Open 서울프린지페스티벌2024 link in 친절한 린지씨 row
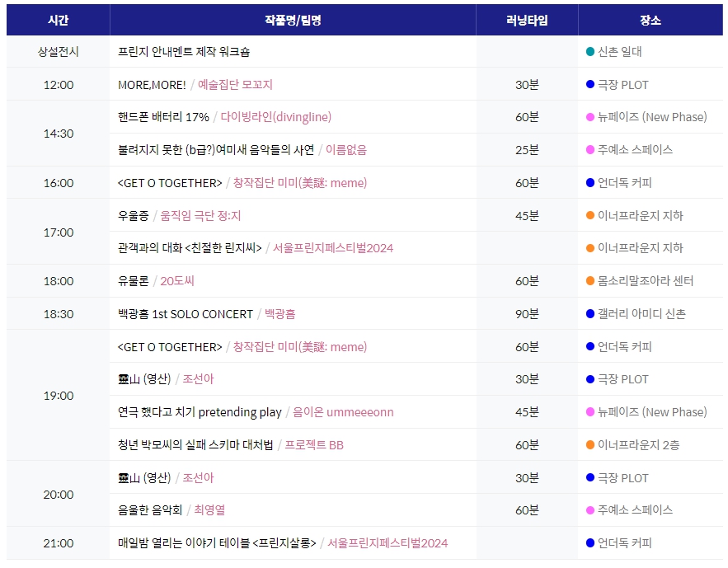 coord(333,248)
